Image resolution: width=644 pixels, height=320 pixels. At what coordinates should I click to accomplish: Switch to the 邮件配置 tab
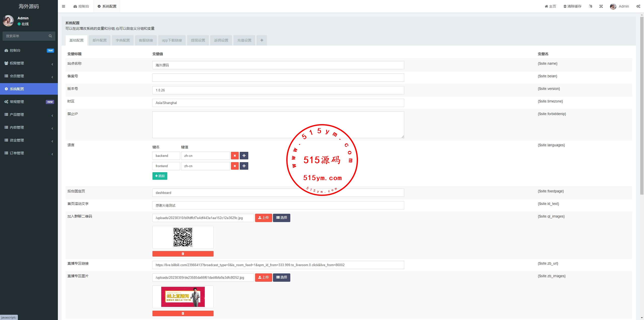pos(100,40)
